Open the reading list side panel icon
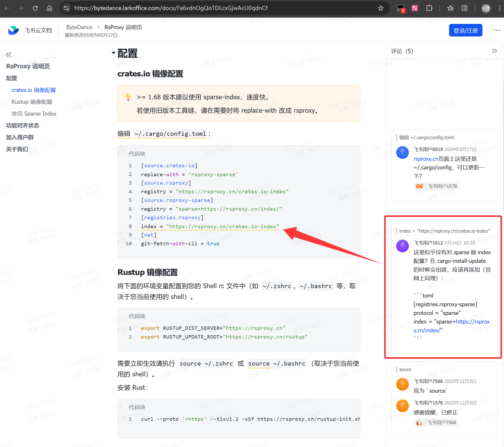504x447 pixels. (465, 8)
